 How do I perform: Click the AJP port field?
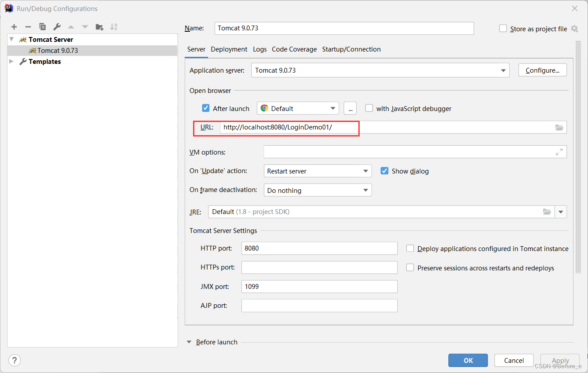click(x=320, y=306)
